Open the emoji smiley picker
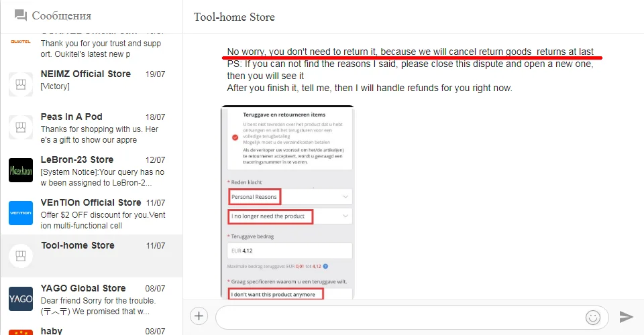This screenshot has height=335, width=644. (x=592, y=317)
